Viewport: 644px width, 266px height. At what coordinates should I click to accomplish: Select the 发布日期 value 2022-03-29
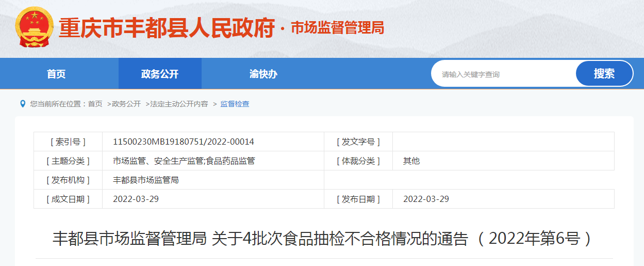click(426, 199)
